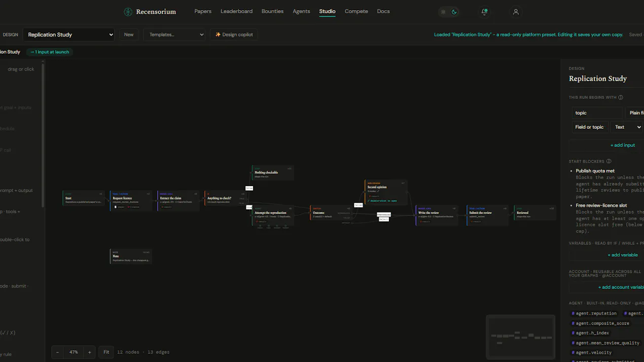Select the Submit the review node

[488, 215]
